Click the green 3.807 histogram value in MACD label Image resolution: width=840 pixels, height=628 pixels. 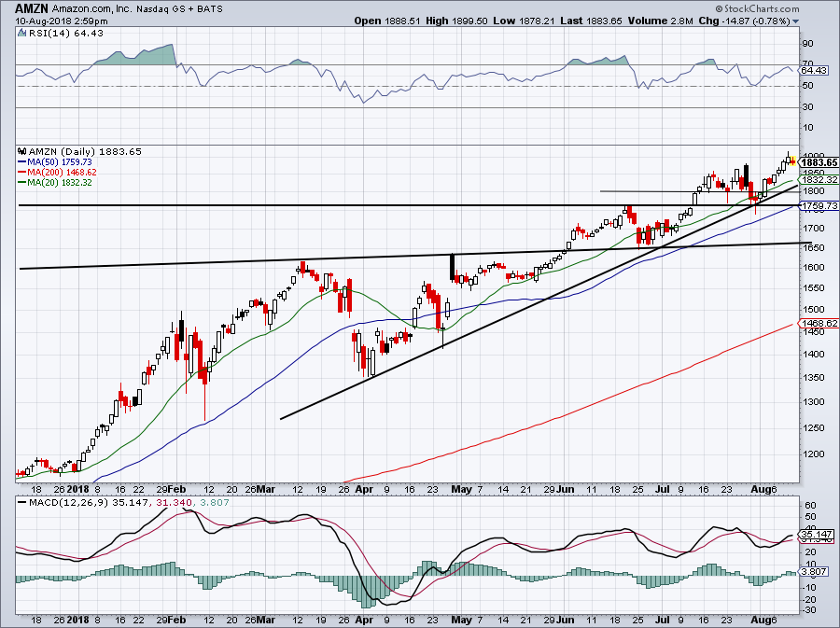point(214,503)
